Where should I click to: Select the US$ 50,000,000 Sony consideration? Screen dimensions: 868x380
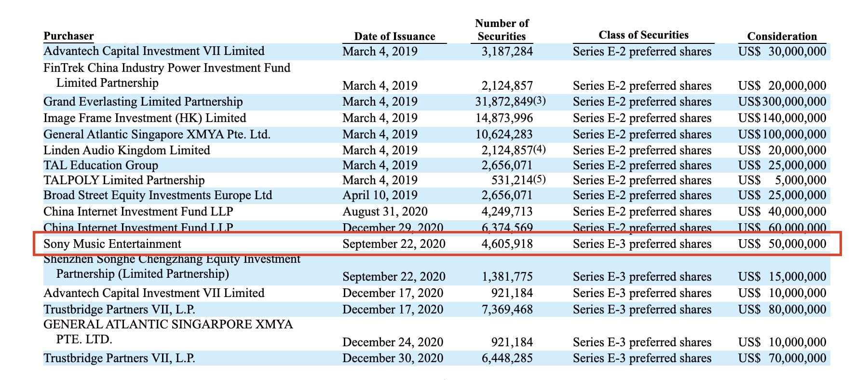pos(782,244)
